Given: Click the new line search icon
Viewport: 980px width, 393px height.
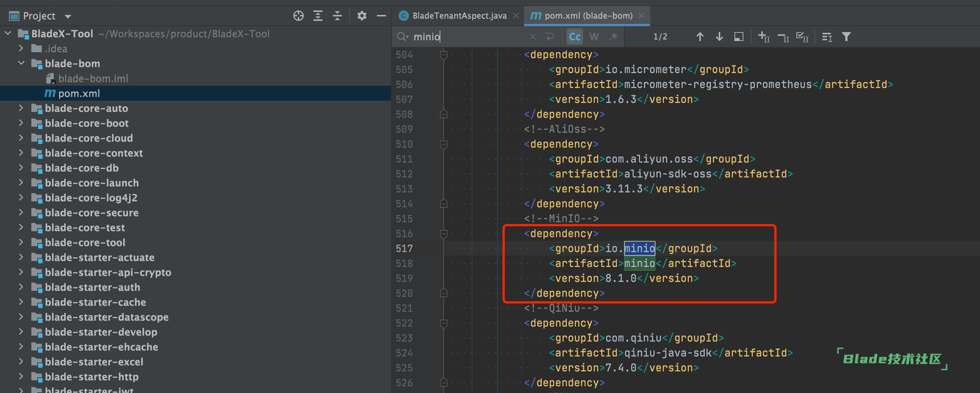Looking at the screenshot, I should pos(549,37).
